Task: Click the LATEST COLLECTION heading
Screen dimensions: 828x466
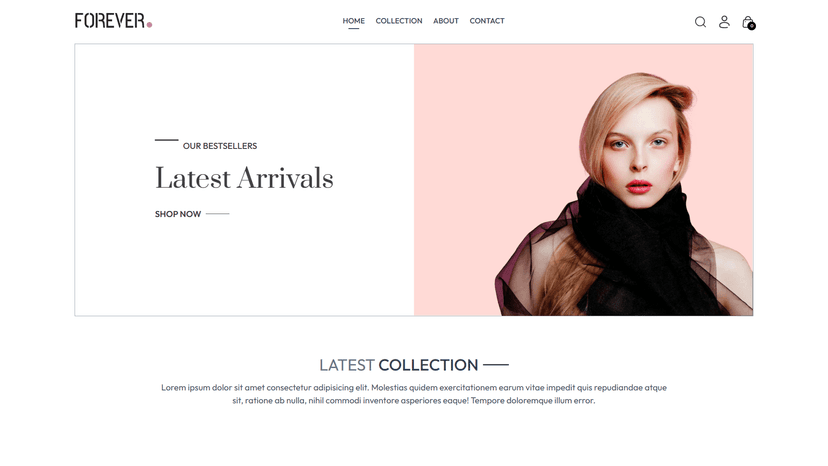Action: (399, 365)
